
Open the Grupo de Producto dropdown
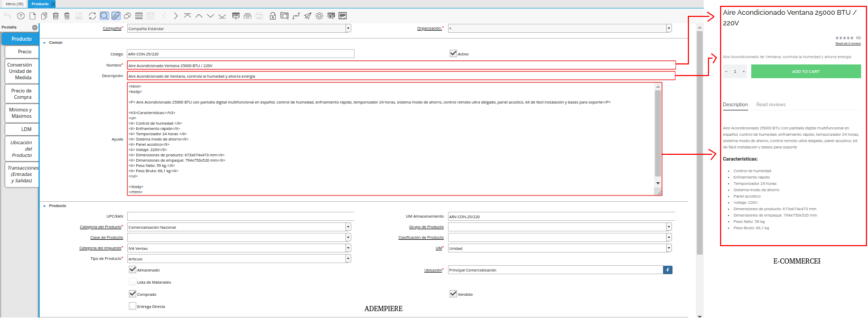tap(669, 227)
